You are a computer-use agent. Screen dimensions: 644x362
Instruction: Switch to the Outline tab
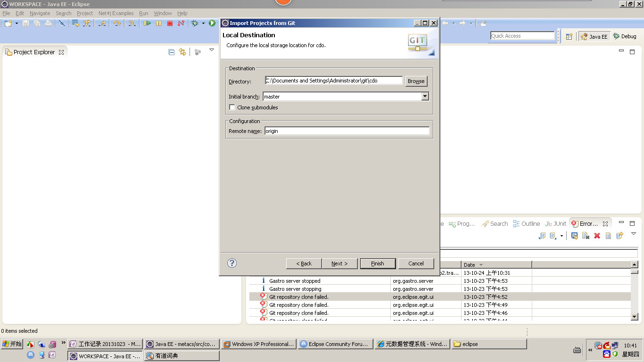coord(527,224)
